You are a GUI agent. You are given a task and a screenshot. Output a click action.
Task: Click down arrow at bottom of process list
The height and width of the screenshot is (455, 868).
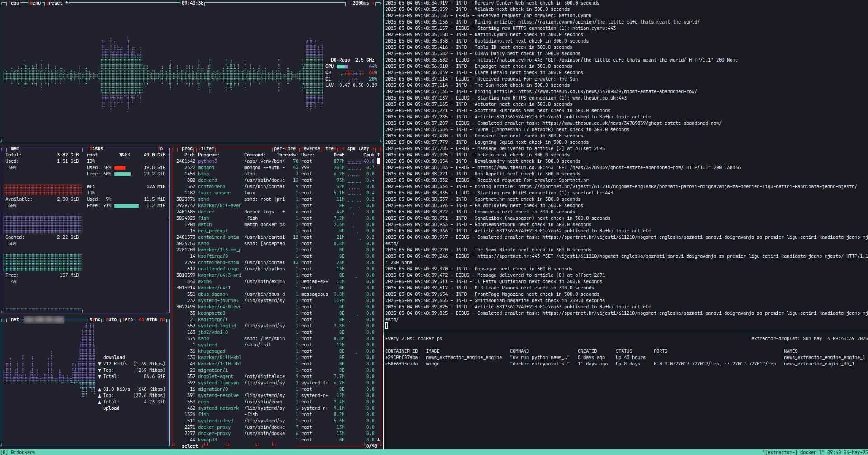click(x=378, y=440)
